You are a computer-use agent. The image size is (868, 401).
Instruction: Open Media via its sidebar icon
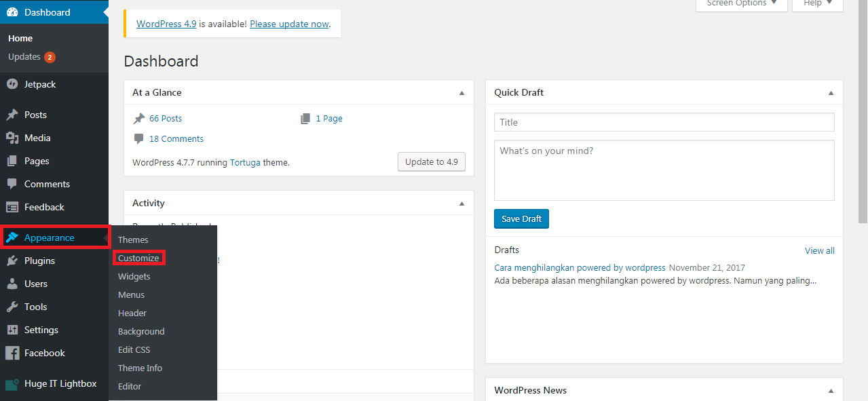click(12, 138)
